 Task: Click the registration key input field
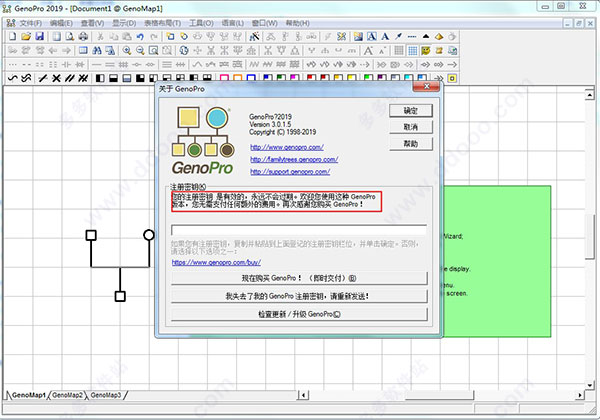[299, 230]
